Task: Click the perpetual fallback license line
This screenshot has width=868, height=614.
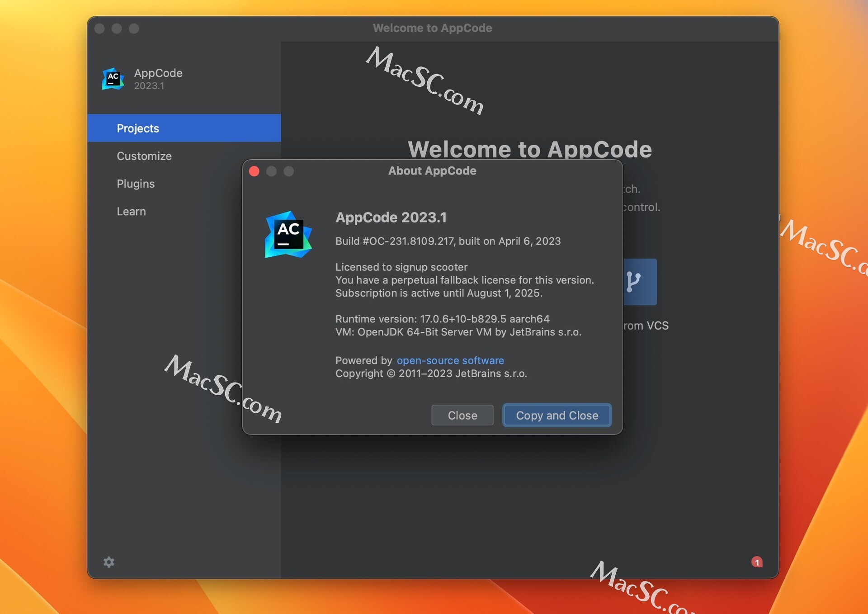Action: coord(465,280)
